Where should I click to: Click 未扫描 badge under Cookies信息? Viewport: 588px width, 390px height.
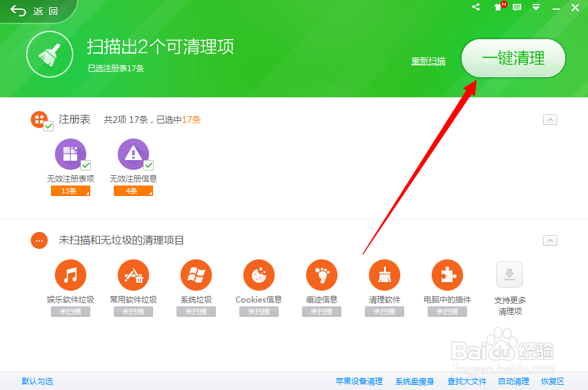pos(259,312)
